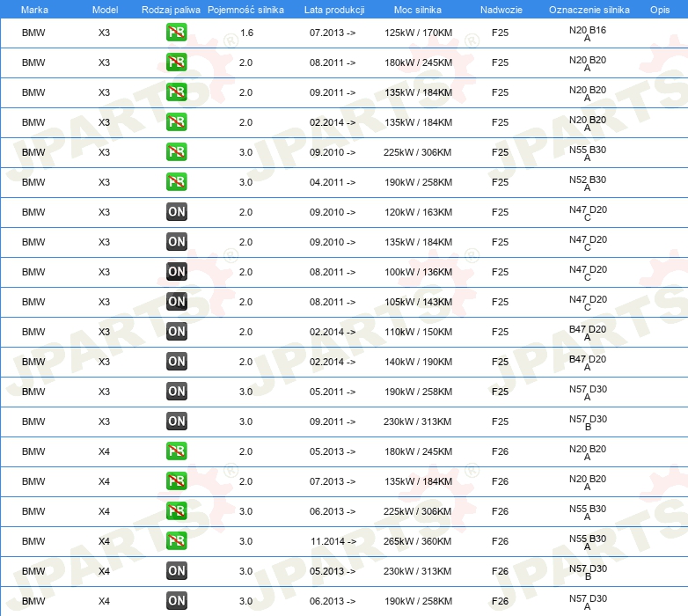Click the PB petrol icon in the 265kW / 360KM row
Image resolution: width=688 pixels, height=616 pixels.
point(177,541)
